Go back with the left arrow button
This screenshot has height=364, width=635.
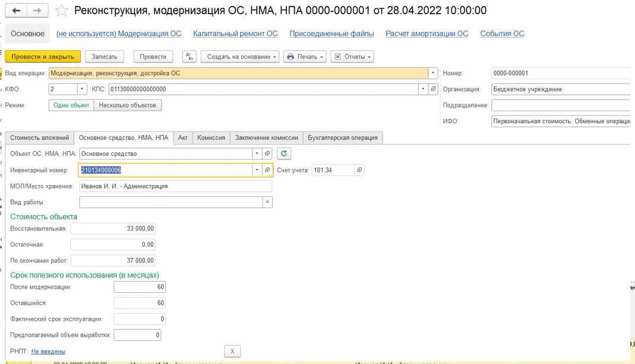(x=16, y=11)
